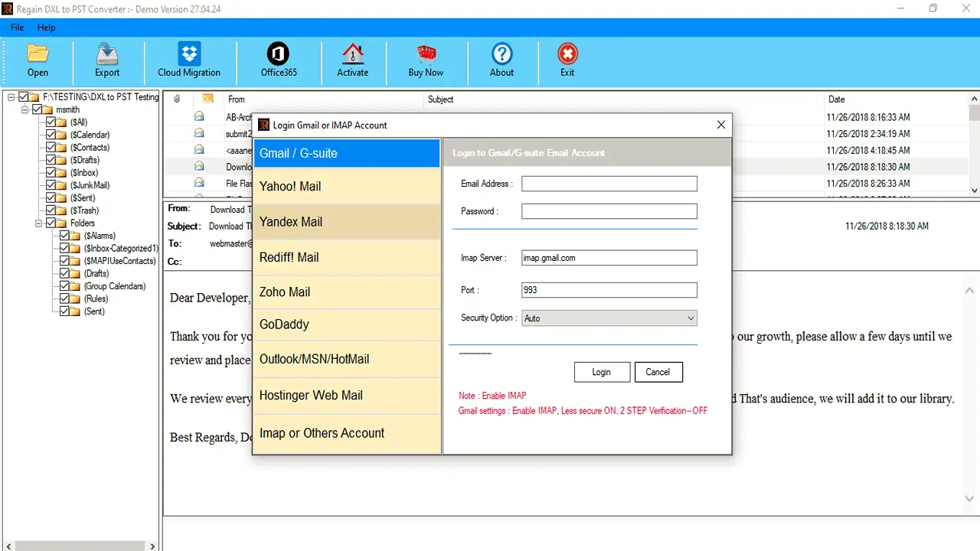This screenshot has height=551, width=980.
Task: Select the (Group Calendars) tree item
Action: click(x=115, y=286)
